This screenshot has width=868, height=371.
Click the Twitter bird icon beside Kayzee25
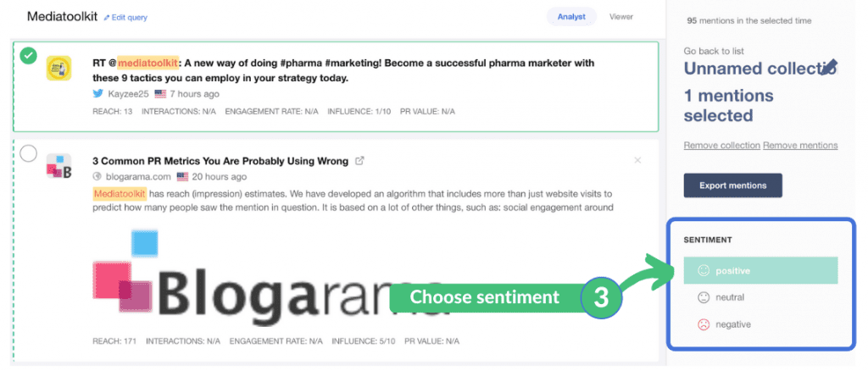pos(97,94)
